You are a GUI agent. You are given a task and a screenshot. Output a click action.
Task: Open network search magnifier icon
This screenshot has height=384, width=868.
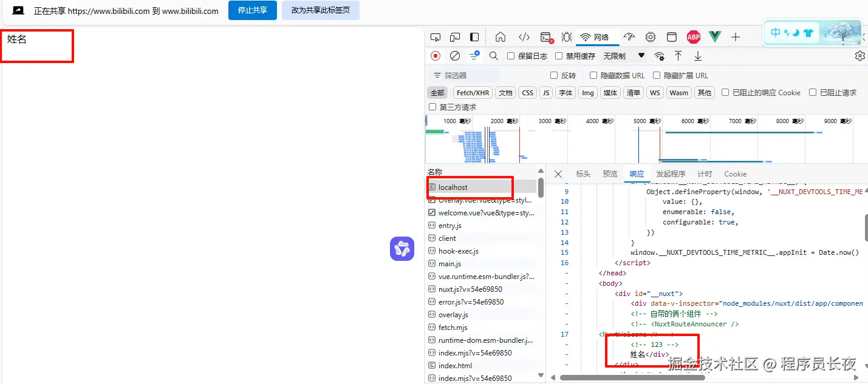coord(494,56)
